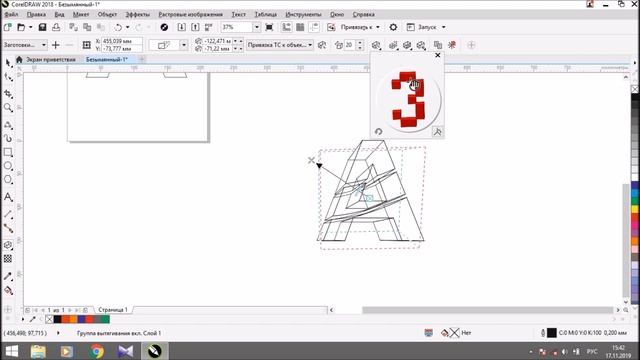Select the Rectangle tool

coord(8,152)
